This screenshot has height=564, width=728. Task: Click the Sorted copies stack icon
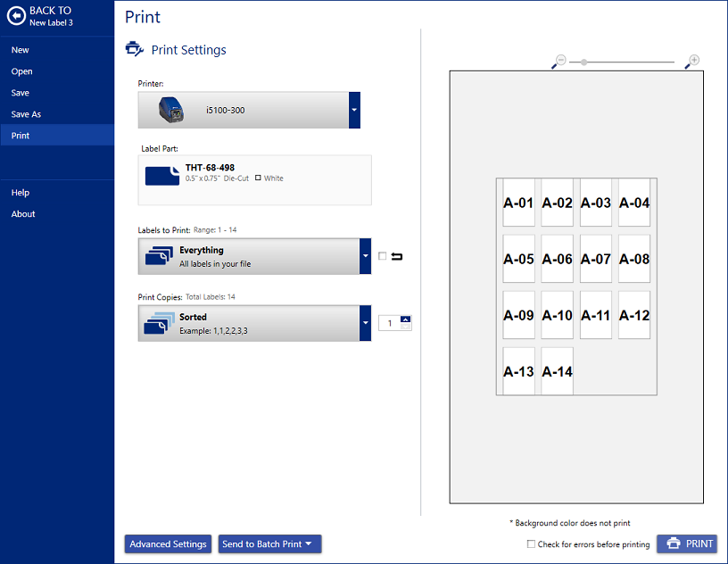pos(157,323)
